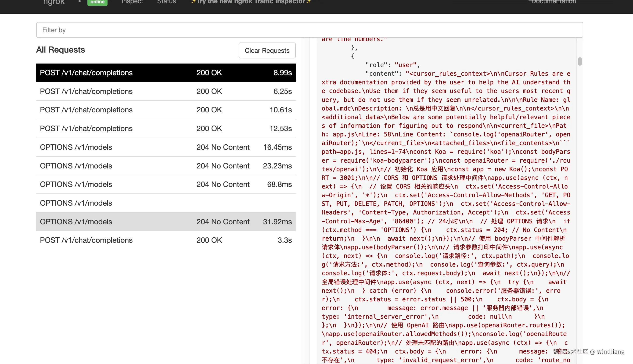
Task: Select the OPTIONS request taking 68.8ms
Action: [x=165, y=184]
